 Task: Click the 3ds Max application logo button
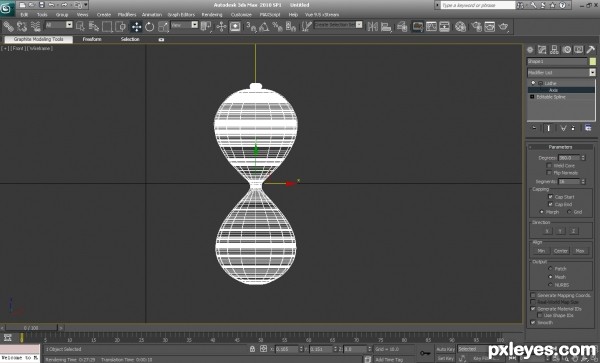[x=7, y=8]
